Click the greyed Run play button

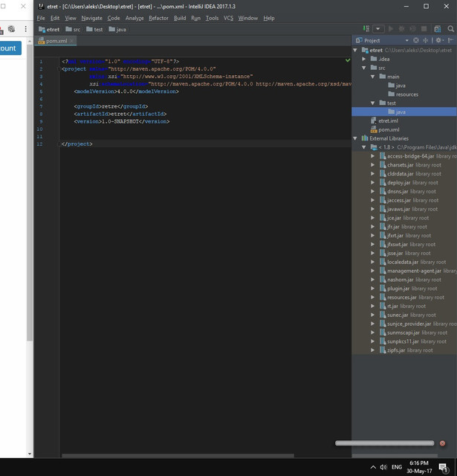[x=391, y=29]
